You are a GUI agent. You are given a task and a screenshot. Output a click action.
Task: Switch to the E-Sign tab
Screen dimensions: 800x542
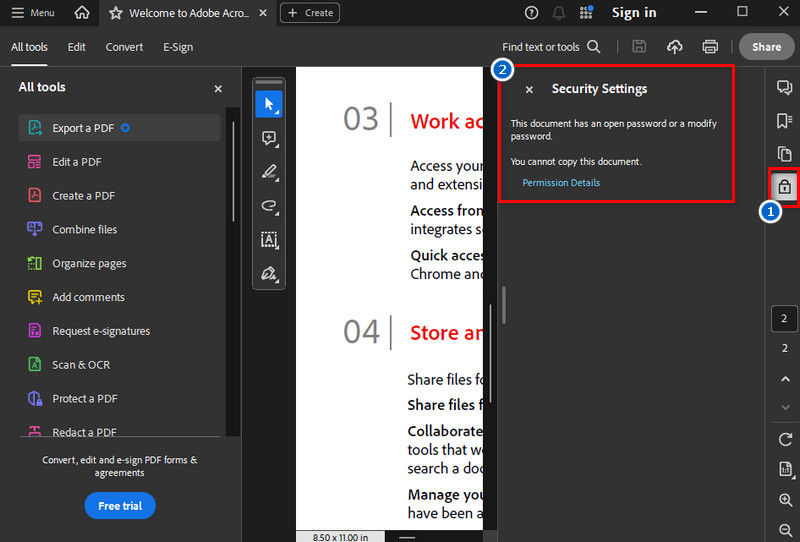click(x=178, y=47)
